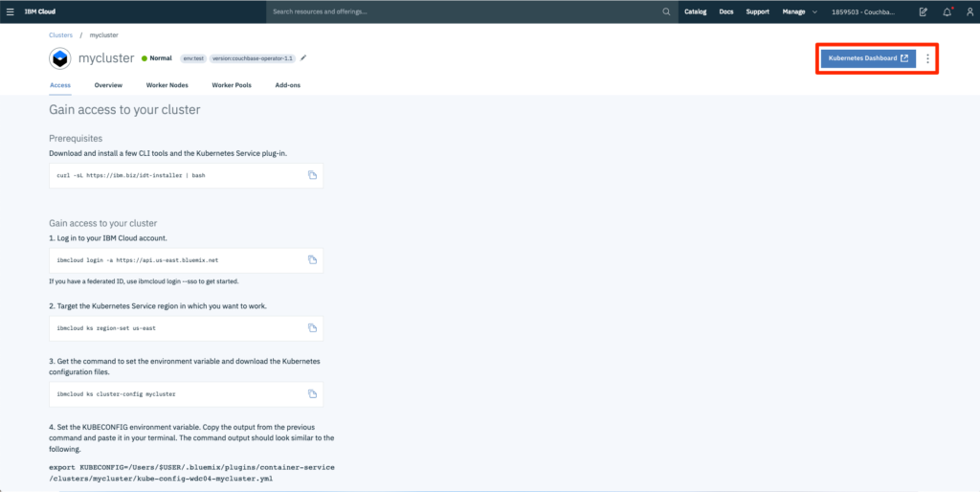Viewport: 980px width, 492px height.
Task: Click the mycluster hexagon logo icon
Action: click(60, 58)
